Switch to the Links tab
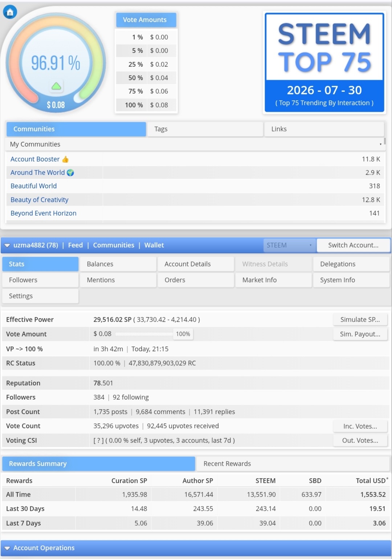 (324, 129)
